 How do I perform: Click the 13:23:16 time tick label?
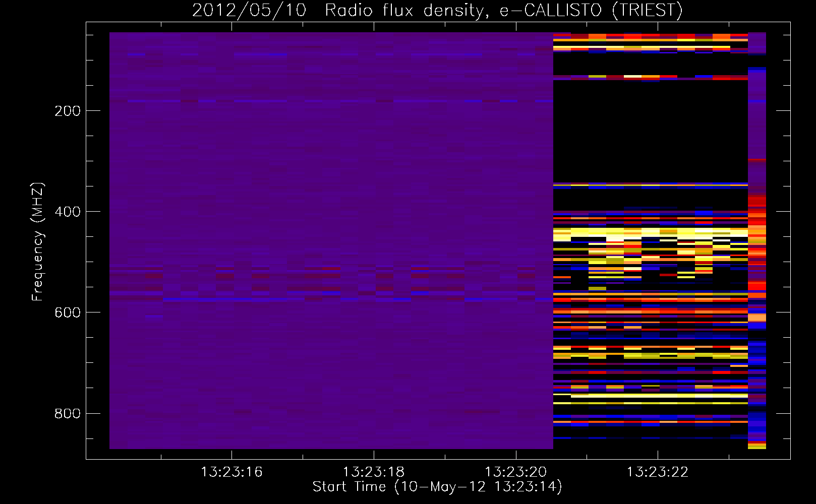click(x=231, y=472)
